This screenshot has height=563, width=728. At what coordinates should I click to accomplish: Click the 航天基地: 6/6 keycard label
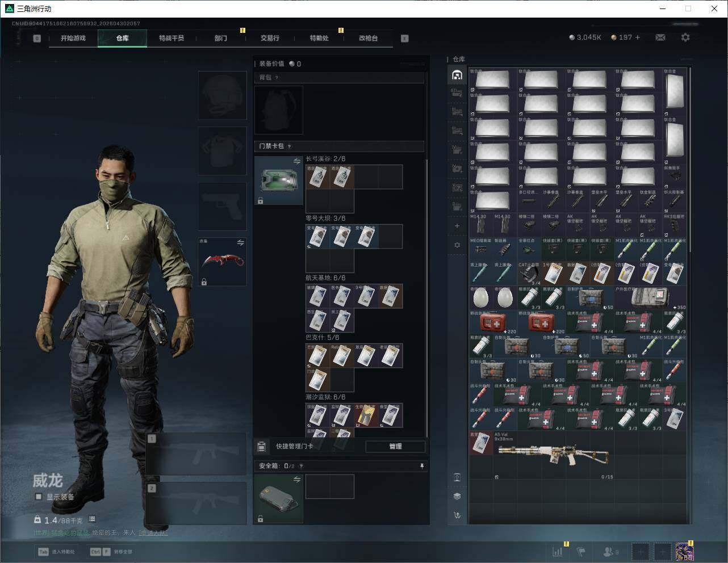(x=325, y=278)
